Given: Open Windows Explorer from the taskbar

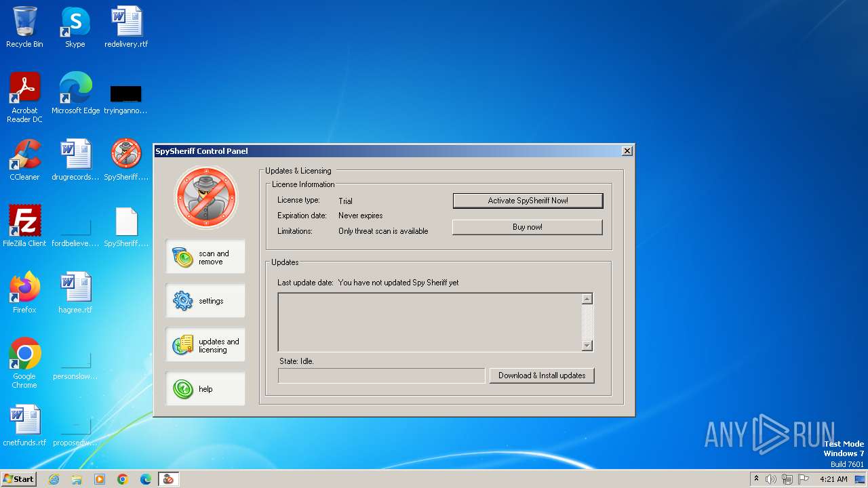Looking at the screenshot, I should [77, 479].
